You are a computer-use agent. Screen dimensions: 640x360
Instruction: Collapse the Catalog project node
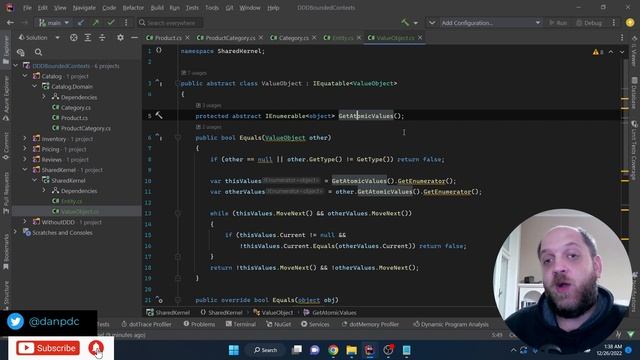(x=25, y=76)
